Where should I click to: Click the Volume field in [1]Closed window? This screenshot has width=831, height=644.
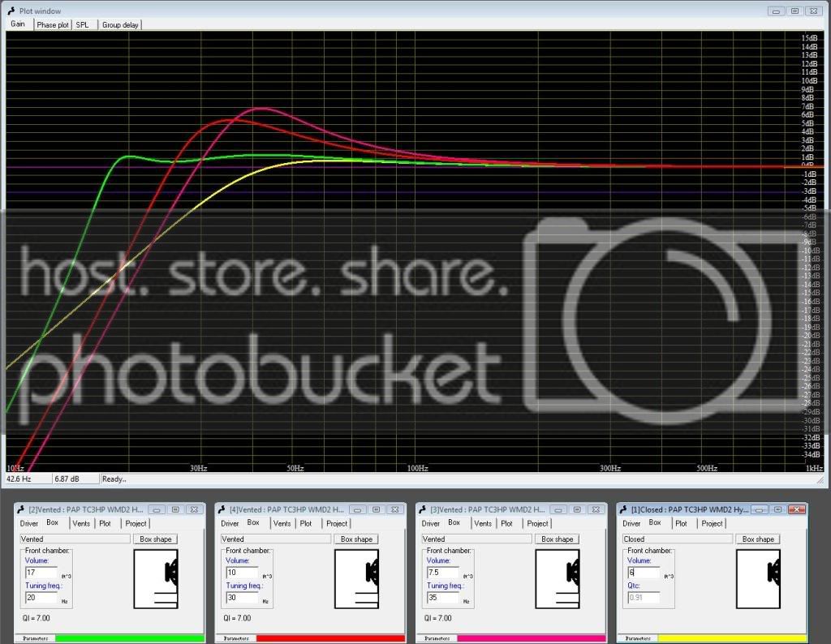click(x=644, y=573)
